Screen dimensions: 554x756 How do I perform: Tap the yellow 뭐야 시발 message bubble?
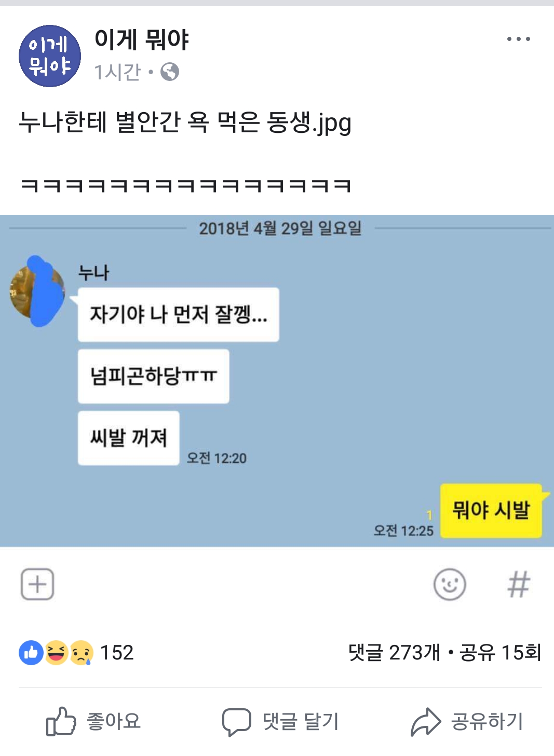pyautogui.click(x=491, y=511)
